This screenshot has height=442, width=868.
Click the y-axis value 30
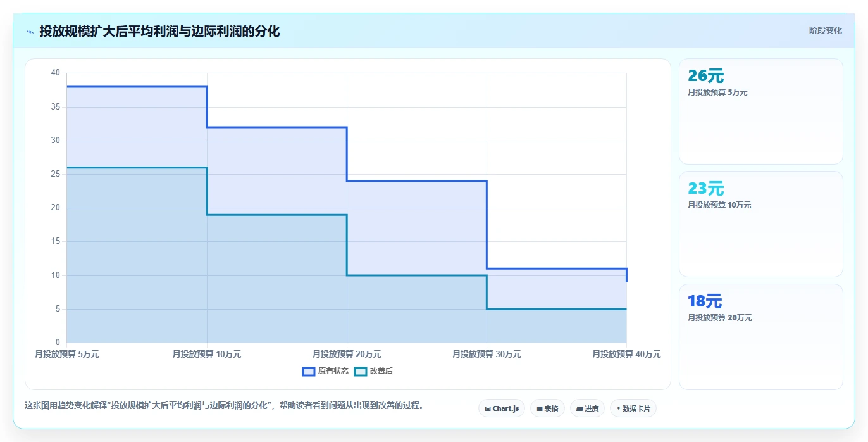click(x=55, y=141)
